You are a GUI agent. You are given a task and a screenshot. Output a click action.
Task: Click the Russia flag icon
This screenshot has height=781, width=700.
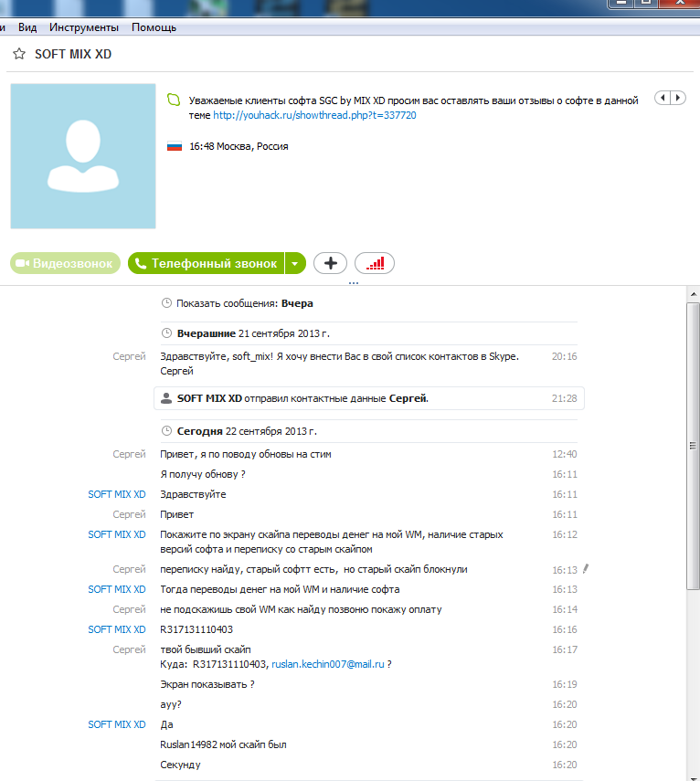pos(175,146)
